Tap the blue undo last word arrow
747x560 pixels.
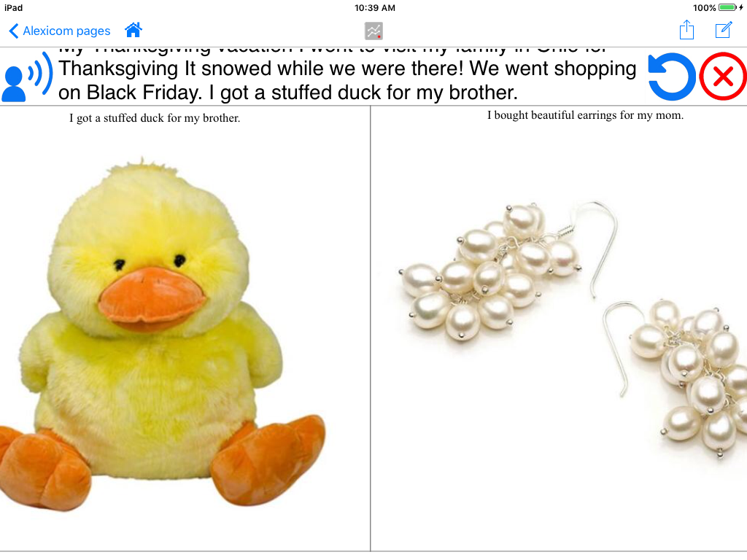pos(672,76)
